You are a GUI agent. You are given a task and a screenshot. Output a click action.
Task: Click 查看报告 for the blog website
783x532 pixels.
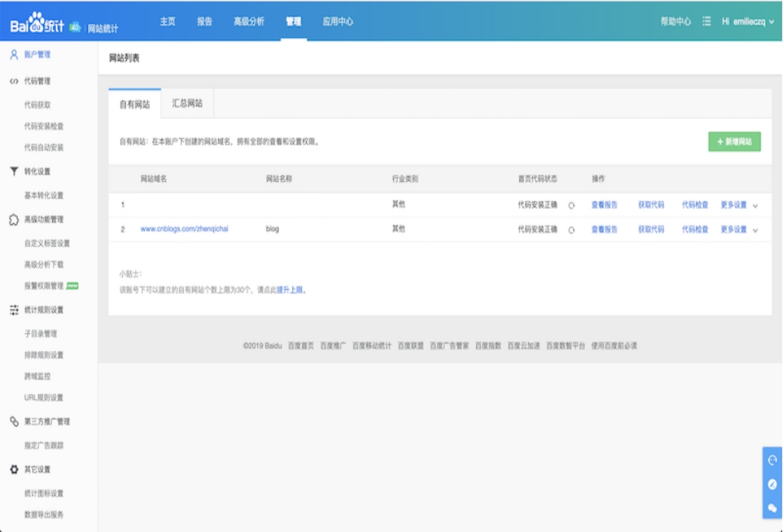click(604, 229)
